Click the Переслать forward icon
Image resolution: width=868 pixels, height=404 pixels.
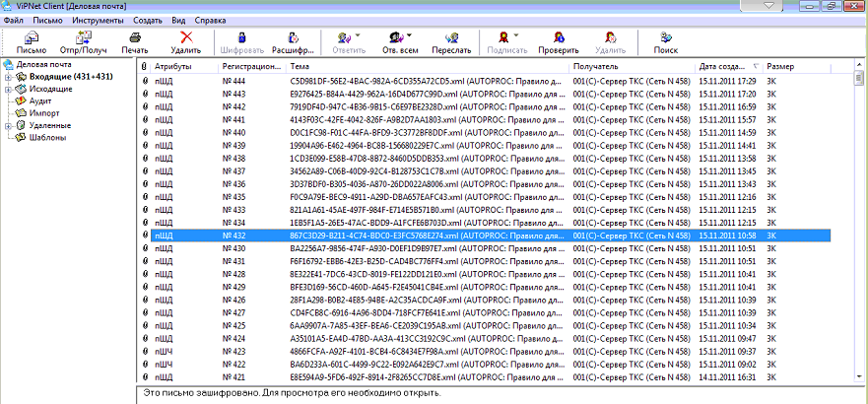451,38
